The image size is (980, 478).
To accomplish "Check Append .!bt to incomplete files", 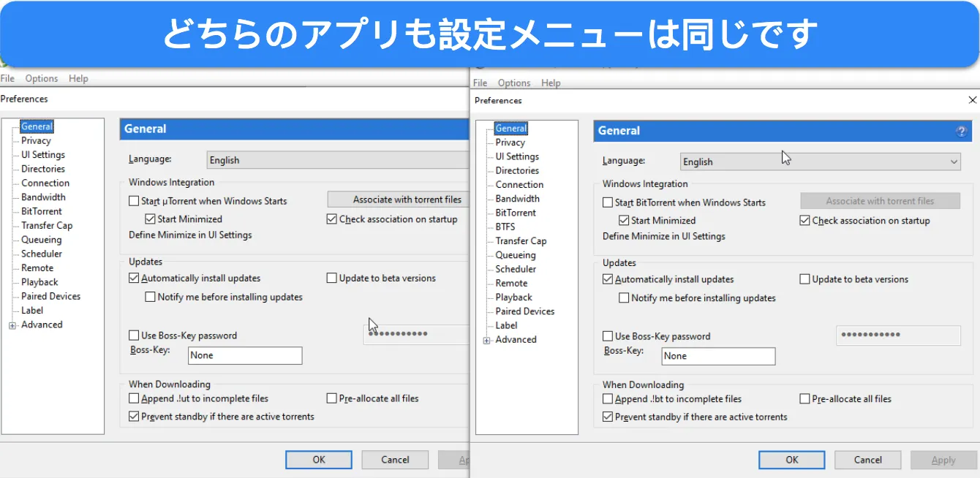I will [608, 399].
